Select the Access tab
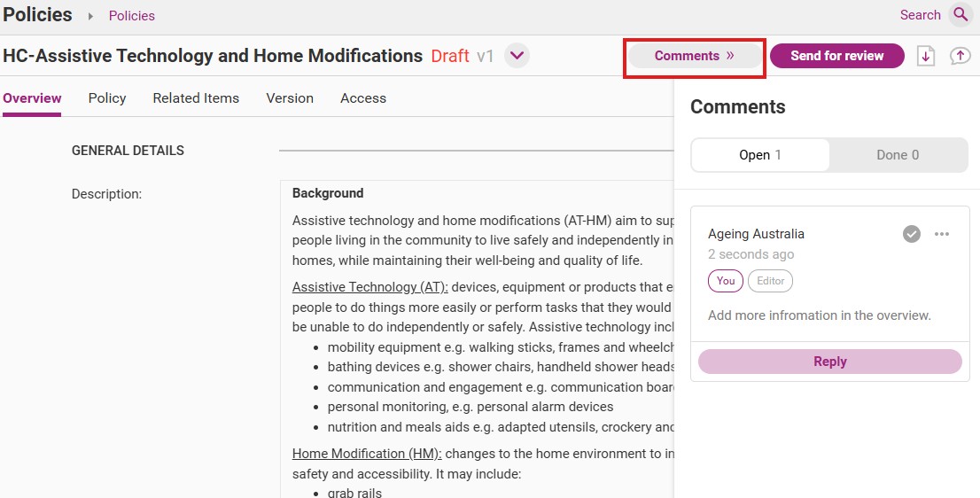 [363, 98]
